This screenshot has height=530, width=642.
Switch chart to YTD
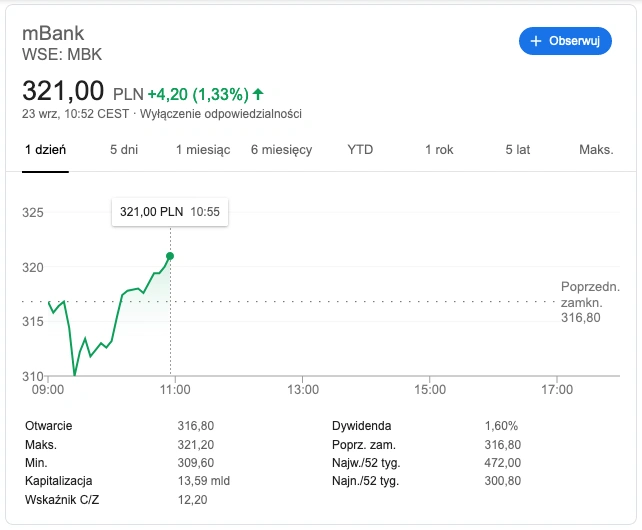[360, 150]
